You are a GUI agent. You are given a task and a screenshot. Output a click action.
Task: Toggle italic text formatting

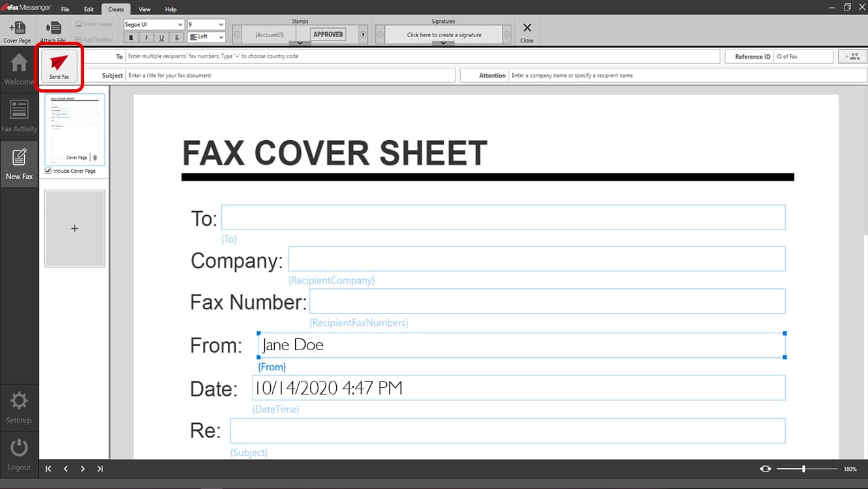click(x=145, y=37)
